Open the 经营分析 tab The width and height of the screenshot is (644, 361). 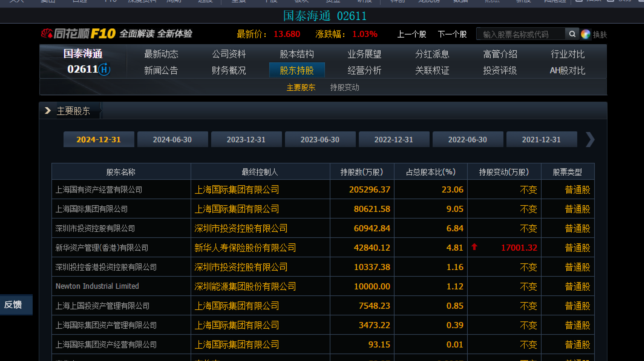click(x=364, y=71)
